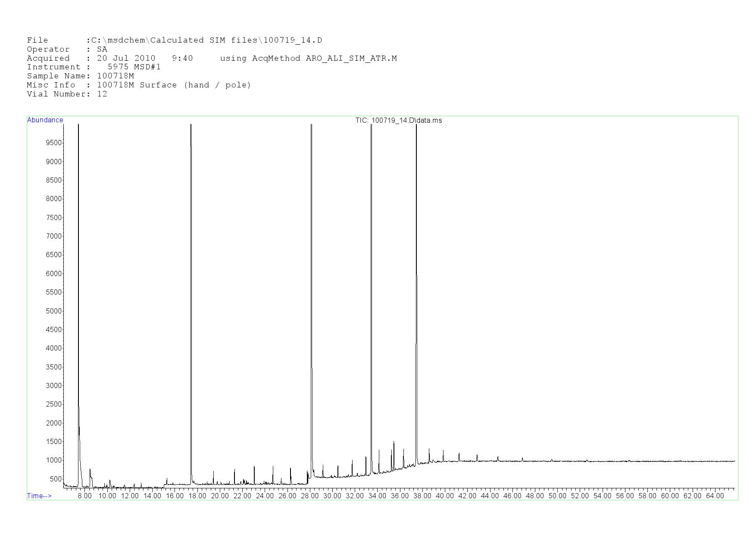Pick the tall peak near 33.50 minutes
The width and height of the screenshot is (756, 534).
point(371,258)
